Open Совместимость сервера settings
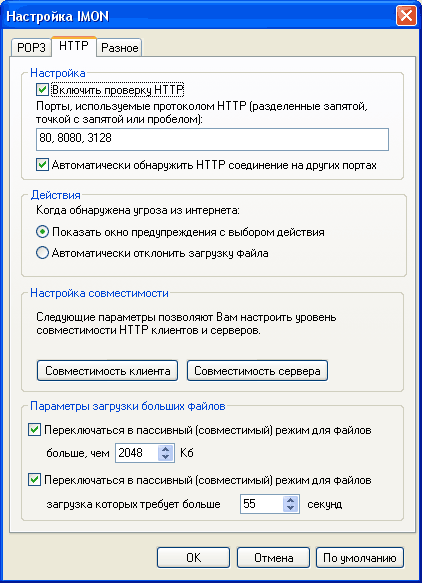Screen dimensions: 422x583 click(257, 371)
